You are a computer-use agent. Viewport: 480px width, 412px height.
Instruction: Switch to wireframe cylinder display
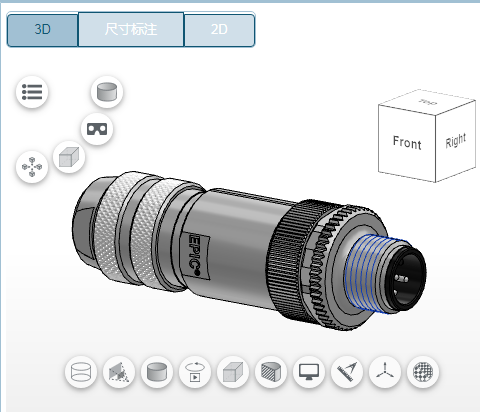(x=81, y=372)
